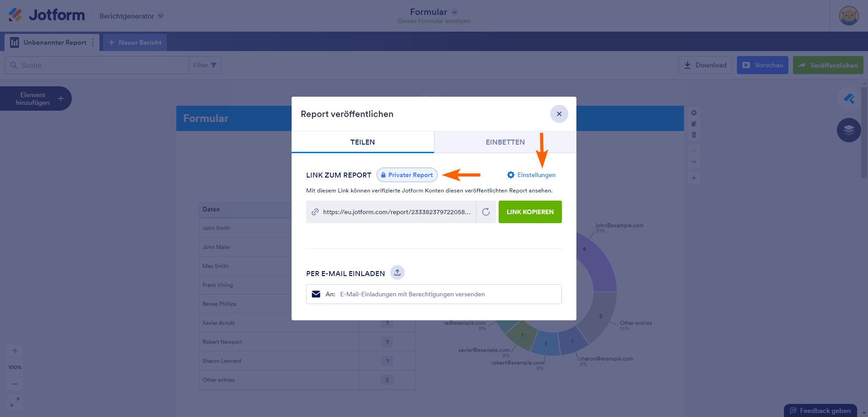Image resolution: width=868 pixels, height=417 pixels.
Task: Click the Other entries chart label
Action: (636, 323)
